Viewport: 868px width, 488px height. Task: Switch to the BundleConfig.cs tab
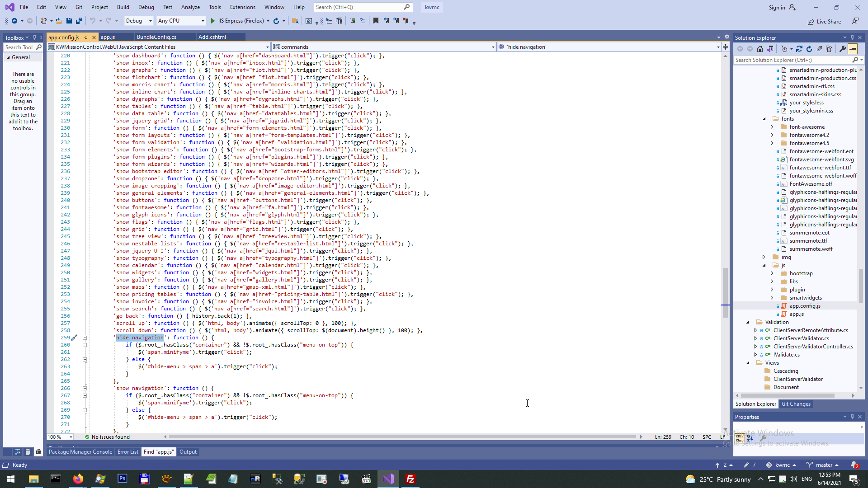click(156, 37)
